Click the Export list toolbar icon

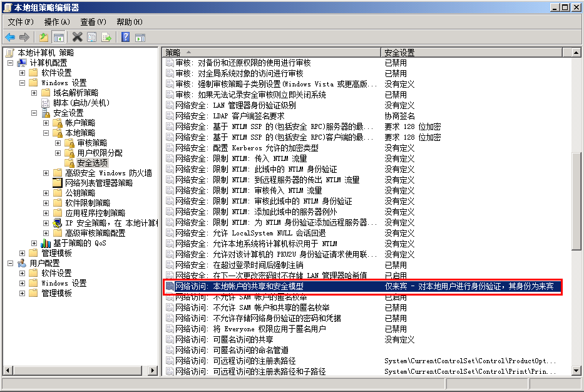click(x=106, y=38)
